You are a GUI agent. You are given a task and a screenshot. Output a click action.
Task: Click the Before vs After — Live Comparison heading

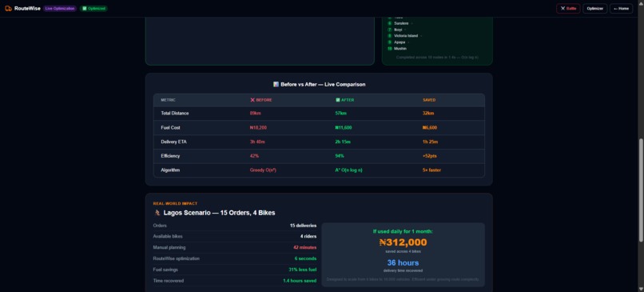[x=323, y=84]
